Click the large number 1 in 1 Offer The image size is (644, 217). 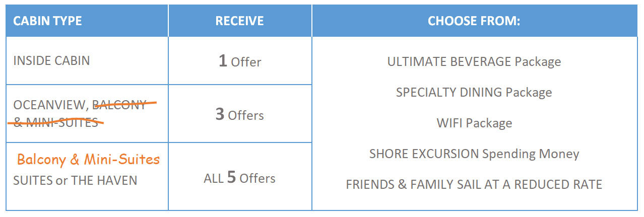click(x=223, y=61)
